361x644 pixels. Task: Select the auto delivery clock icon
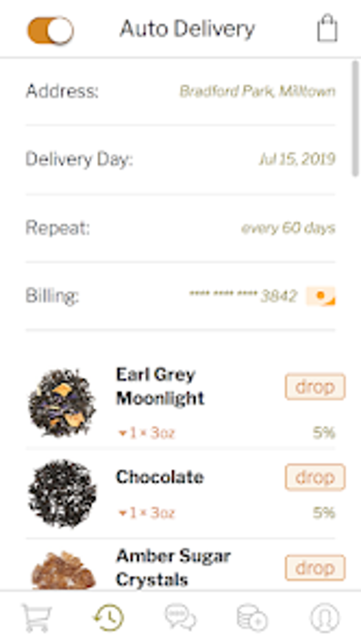click(109, 617)
